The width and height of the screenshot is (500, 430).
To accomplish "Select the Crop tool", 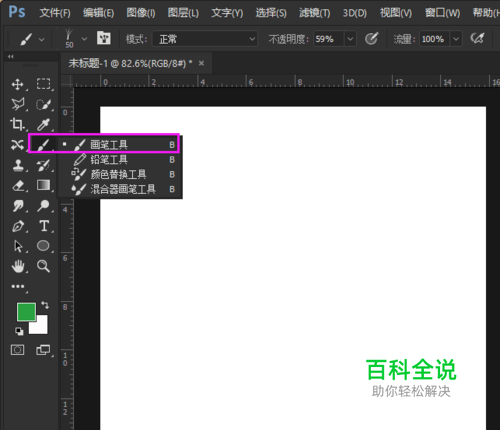I will [x=17, y=124].
